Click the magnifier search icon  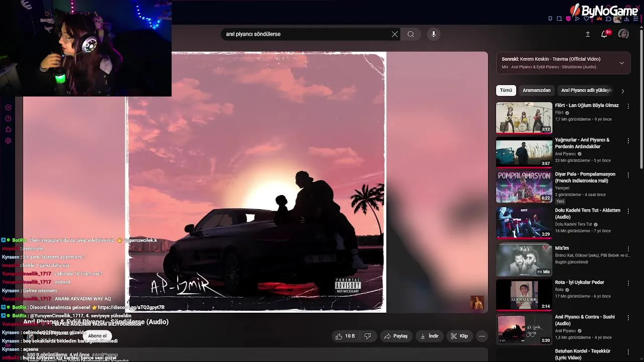click(411, 34)
